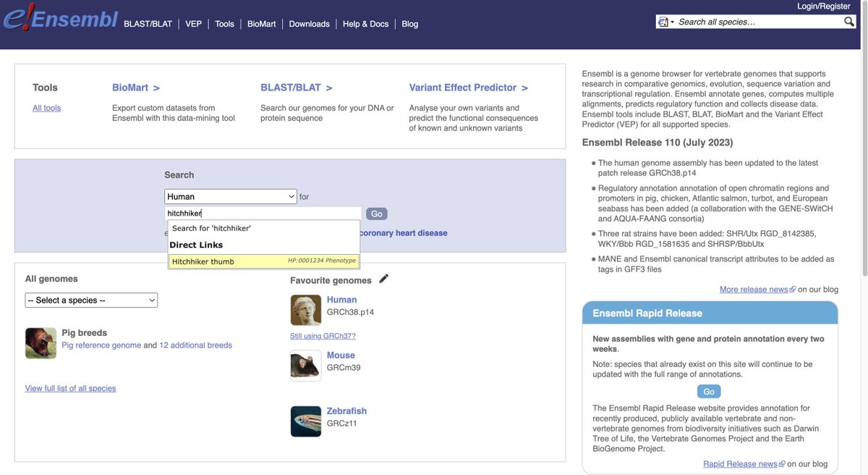Click the Pig breeds thumbnail image

[41, 343]
